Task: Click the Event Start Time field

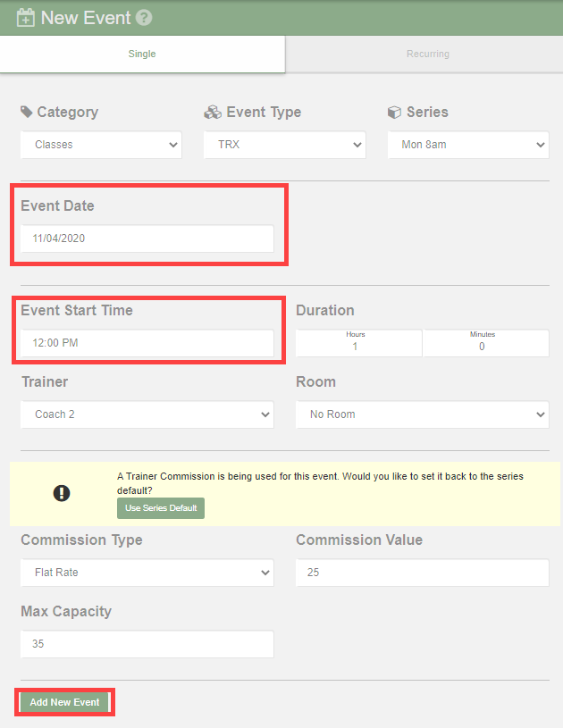Action: pyautogui.click(x=147, y=343)
